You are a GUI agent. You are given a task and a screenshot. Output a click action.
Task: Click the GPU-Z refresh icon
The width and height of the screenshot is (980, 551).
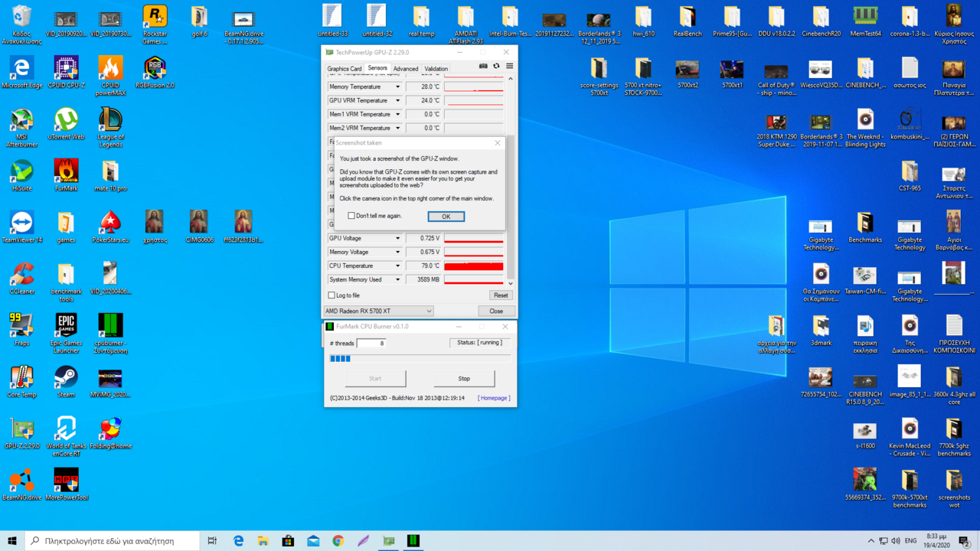coord(496,67)
